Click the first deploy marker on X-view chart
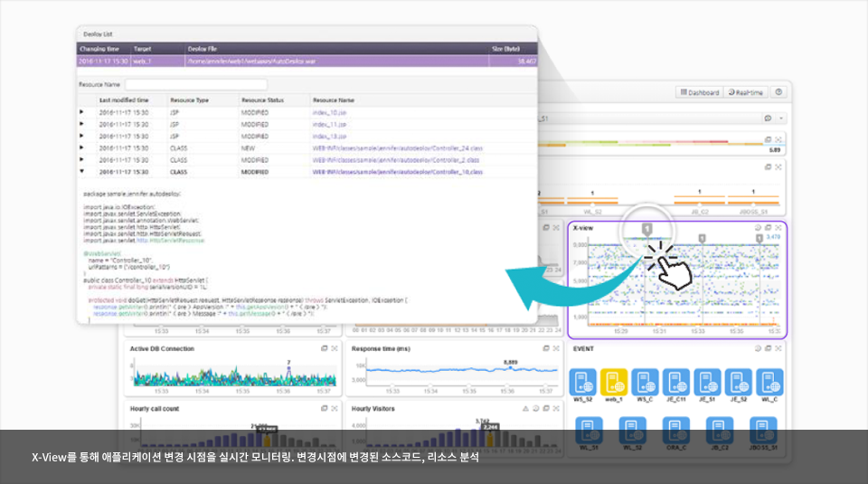Viewport: 868px width, 484px height. click(647, 230)
